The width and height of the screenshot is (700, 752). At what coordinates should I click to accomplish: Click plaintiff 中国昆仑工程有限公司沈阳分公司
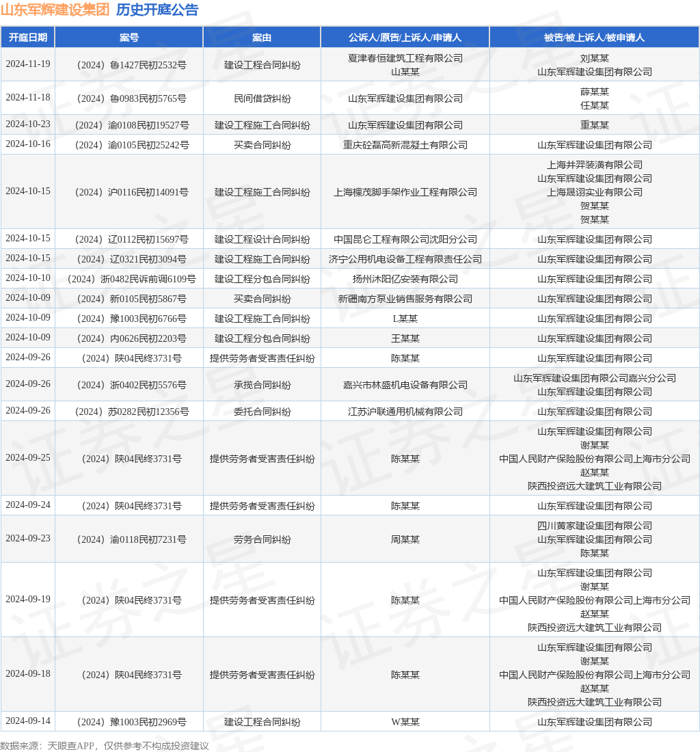405,239
